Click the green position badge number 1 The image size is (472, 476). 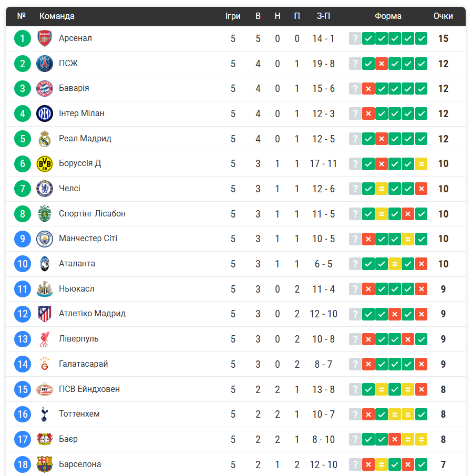(23, 38)
